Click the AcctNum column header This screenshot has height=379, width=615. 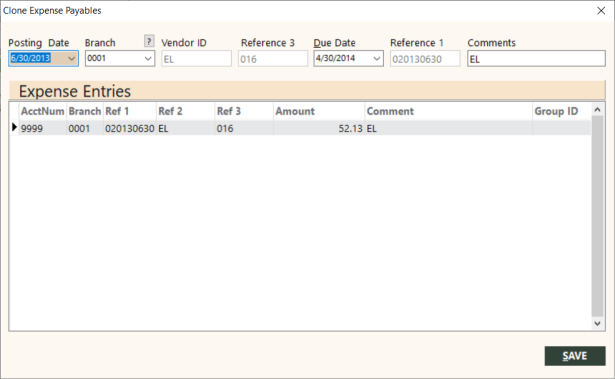click(43, 111)
